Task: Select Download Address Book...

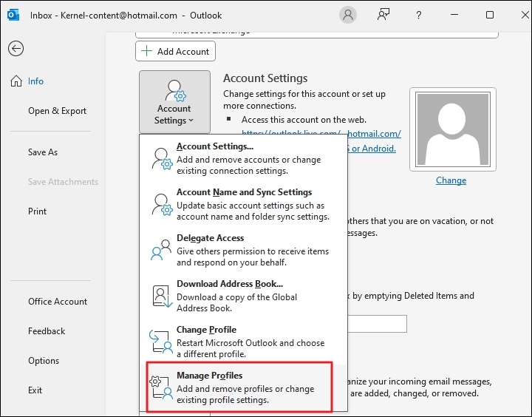Action: tap(243, 296)
